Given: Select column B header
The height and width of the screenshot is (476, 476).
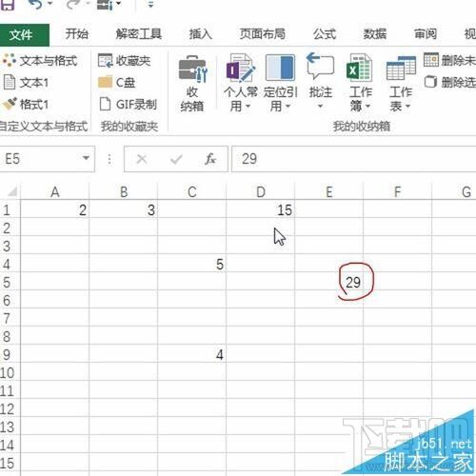Looking at the screenshot, I should point(124,192).
